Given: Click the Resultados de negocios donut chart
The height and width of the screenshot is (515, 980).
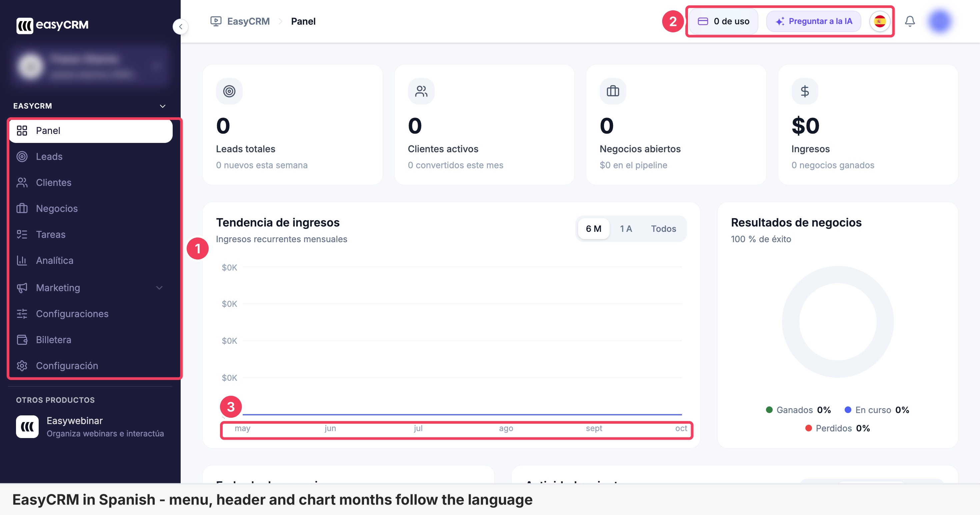Looking at the screenshot, I should (838, 321).
